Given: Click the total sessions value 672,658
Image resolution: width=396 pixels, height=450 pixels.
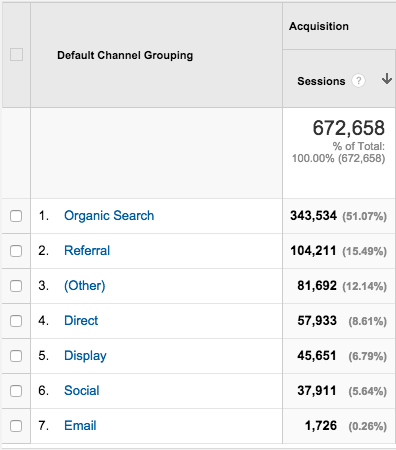Looking at the screenshot, I should pyautogui.click(x=349, y=128).
